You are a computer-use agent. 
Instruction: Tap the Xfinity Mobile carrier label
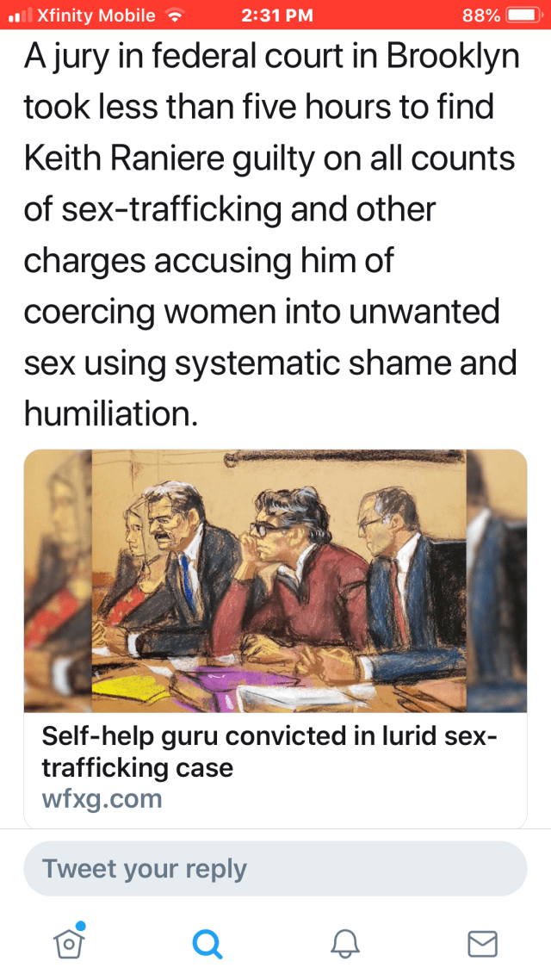pyautogui.click(x=96, y=16)
